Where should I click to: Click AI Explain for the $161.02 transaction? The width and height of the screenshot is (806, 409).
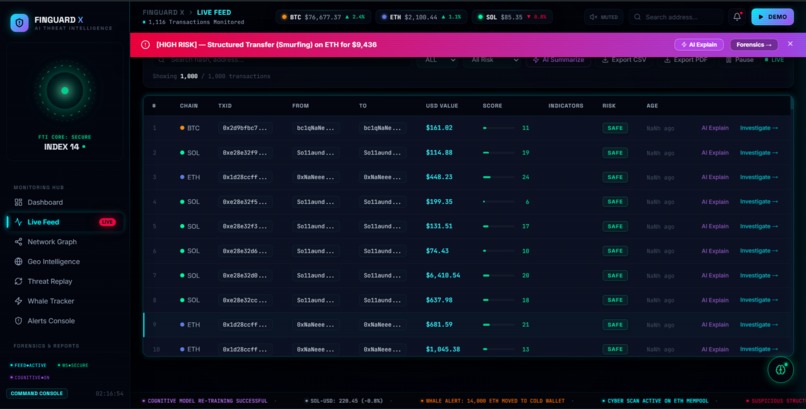coord(715,128)
